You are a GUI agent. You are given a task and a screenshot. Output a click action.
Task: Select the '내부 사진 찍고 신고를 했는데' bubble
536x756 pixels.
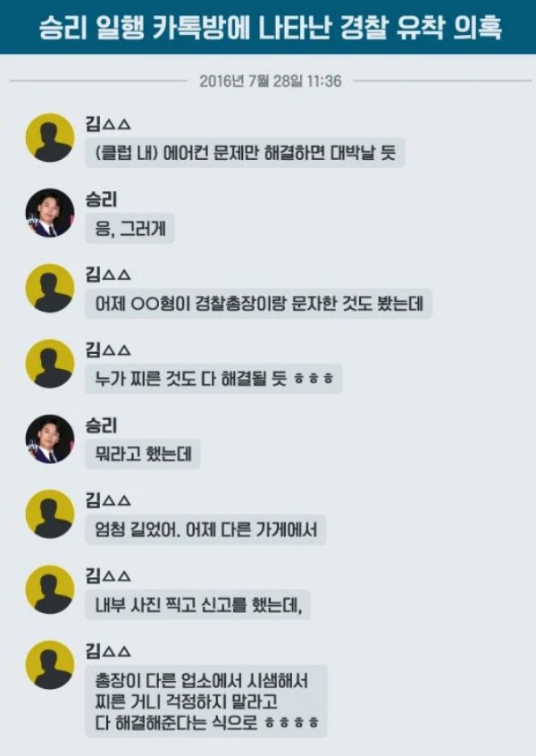[197, 605]
